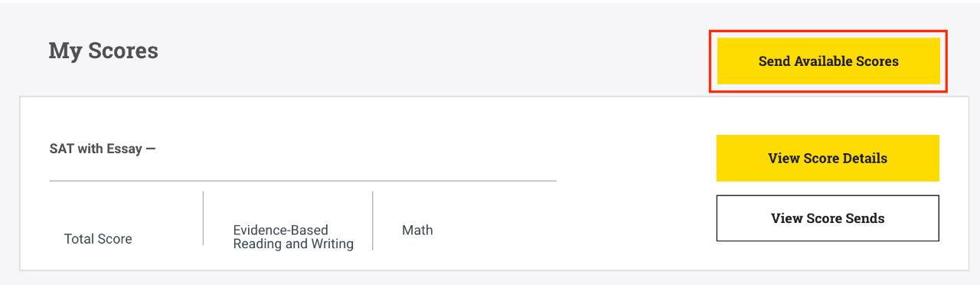Click the dash after SAT with Essay

pyautogui.click(x=151, y=149)
